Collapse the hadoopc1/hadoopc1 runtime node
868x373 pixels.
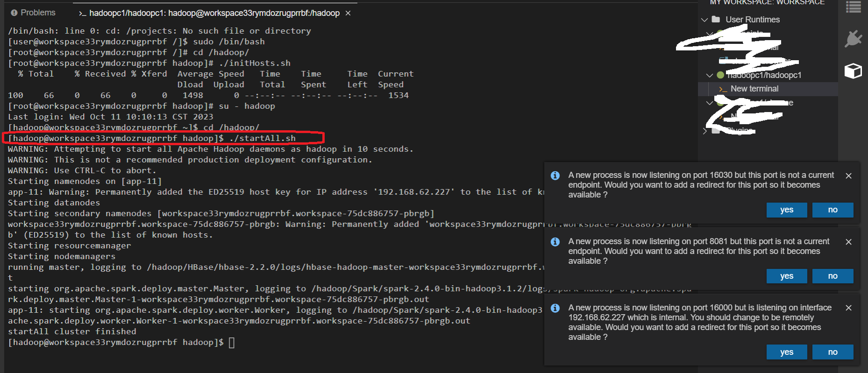pos(710,75)
